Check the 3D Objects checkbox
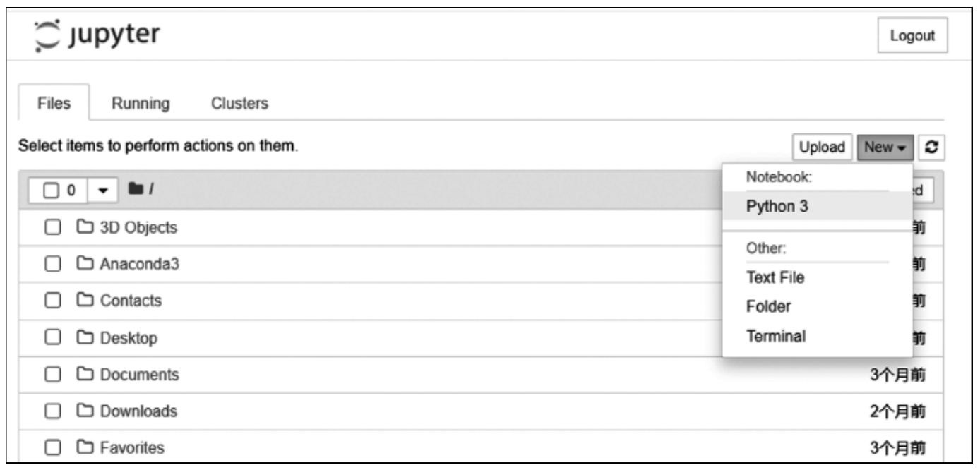Screen dimensions: 980x470 coord(50,227)
